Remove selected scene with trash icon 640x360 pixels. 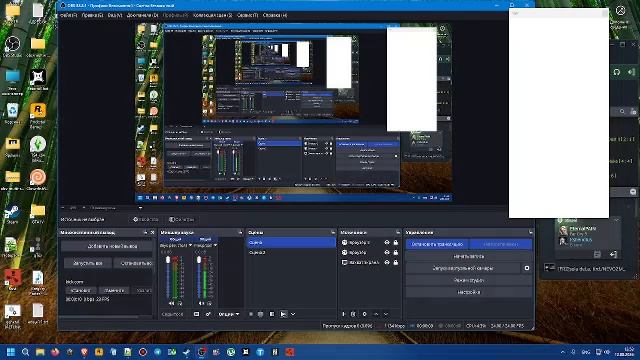(x=261, y=314)
